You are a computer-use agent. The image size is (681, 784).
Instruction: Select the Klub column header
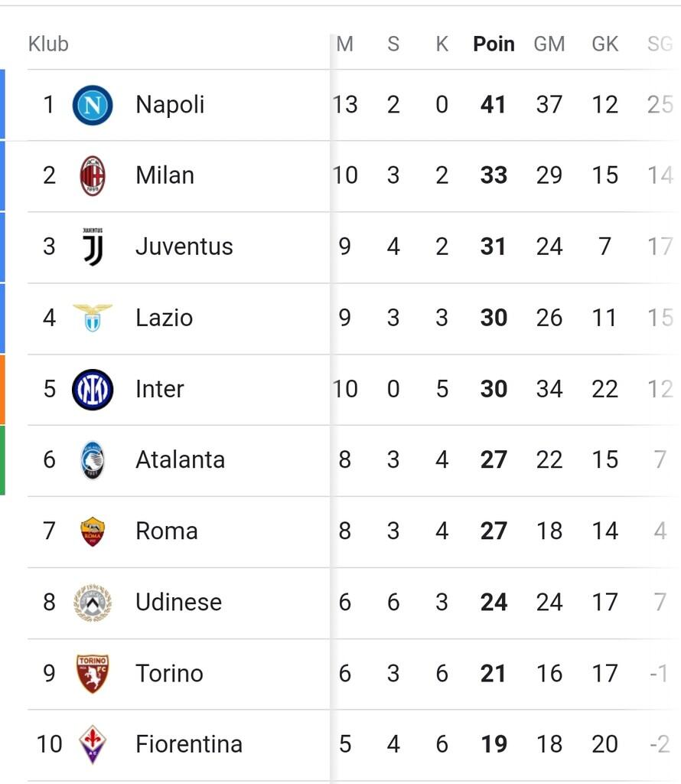click(x=48, y=44)
